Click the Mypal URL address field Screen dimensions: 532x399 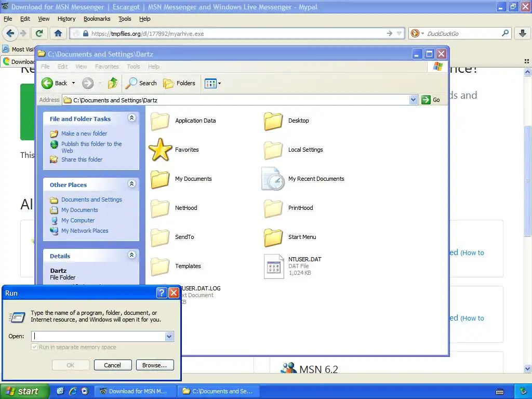click(237, 33)
